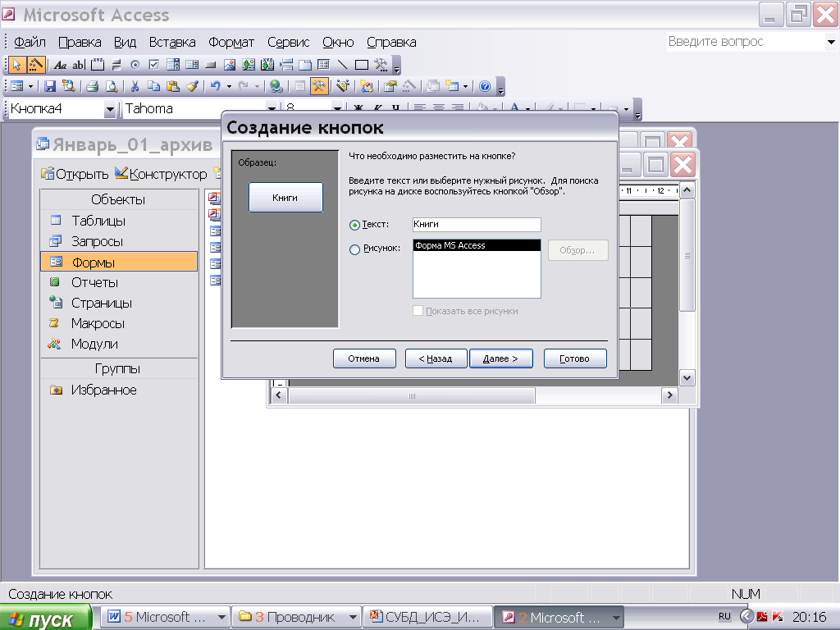Screen dimensions: 840x630
Task: Select the Рисунок radio button
Action: tap(354, 249)
